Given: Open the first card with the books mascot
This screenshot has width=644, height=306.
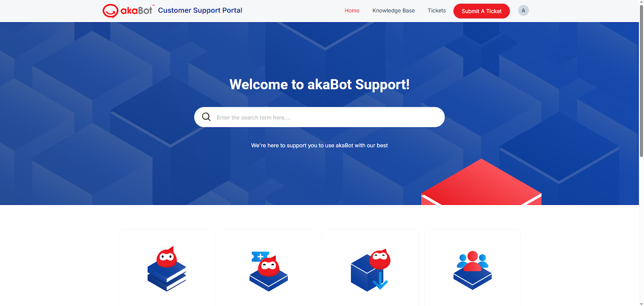Looking at the screenshot, I should (x=167, y=268).
